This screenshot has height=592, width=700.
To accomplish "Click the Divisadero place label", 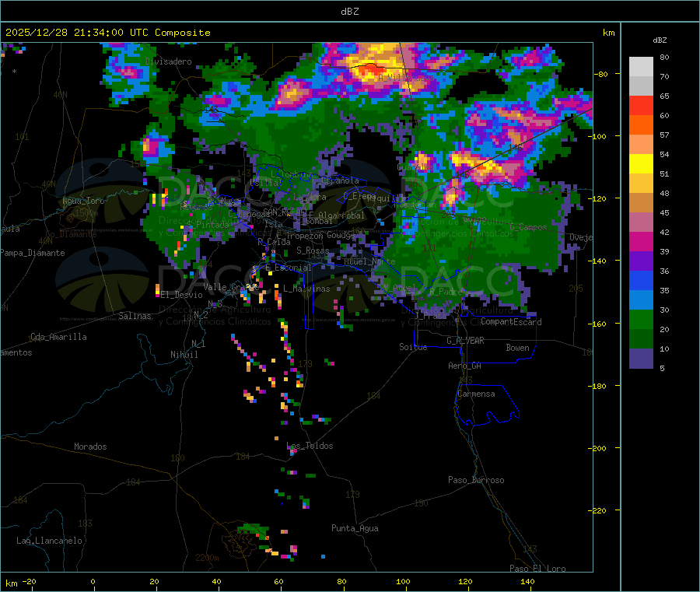I will (x=168, y=61).
